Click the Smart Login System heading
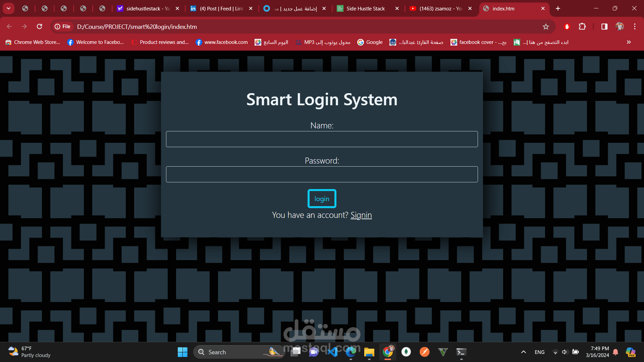Image resolution: width=644 pixels, height=362 pixels. tap(322, 100)
